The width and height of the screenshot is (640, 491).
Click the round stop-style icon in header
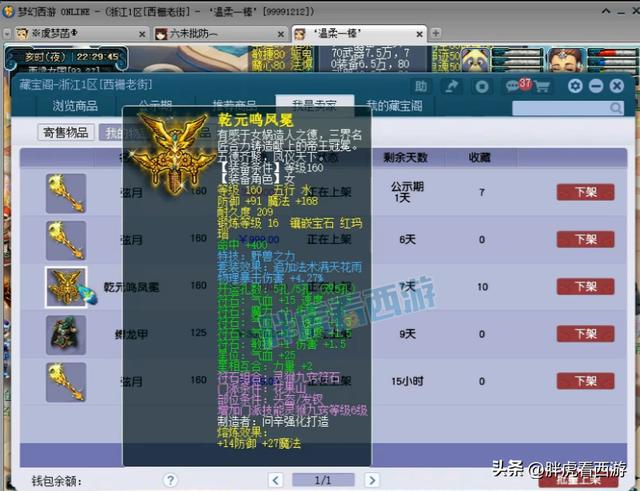pos(482,86)
